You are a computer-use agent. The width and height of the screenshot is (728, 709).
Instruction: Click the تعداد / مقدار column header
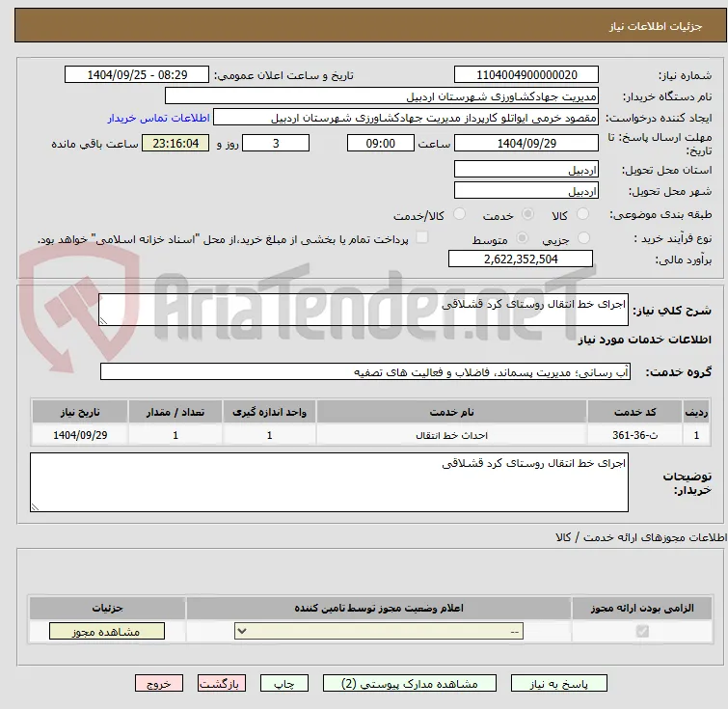[x=175, y=412]
